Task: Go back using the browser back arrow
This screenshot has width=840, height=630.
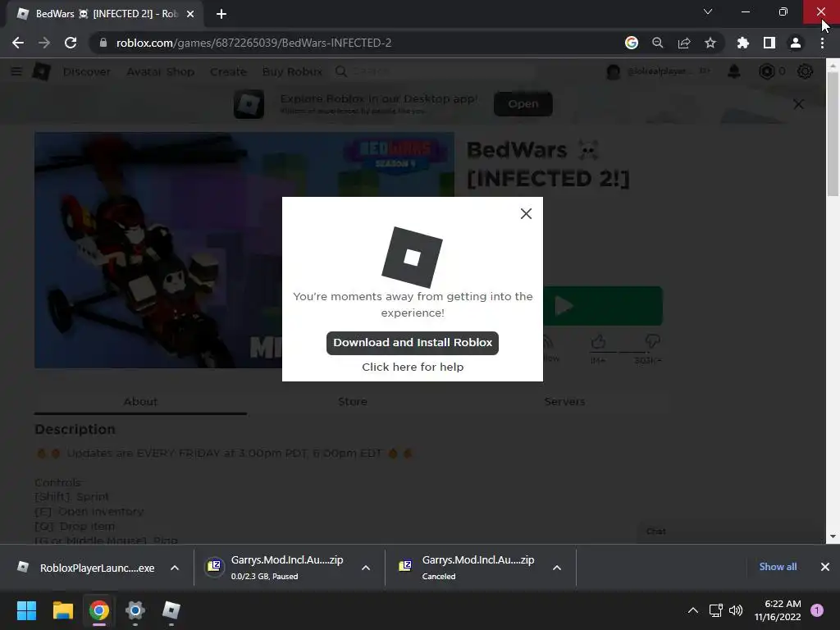Action: (18, 43)
